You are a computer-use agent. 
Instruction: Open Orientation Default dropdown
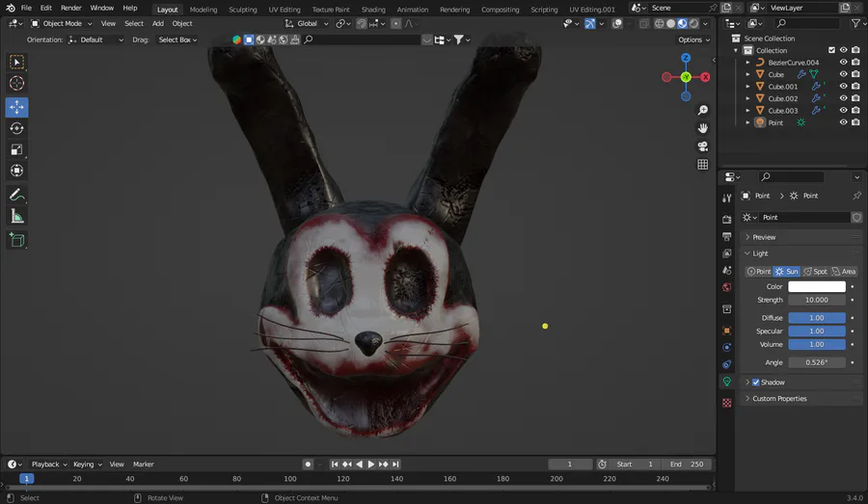(95, 40)
